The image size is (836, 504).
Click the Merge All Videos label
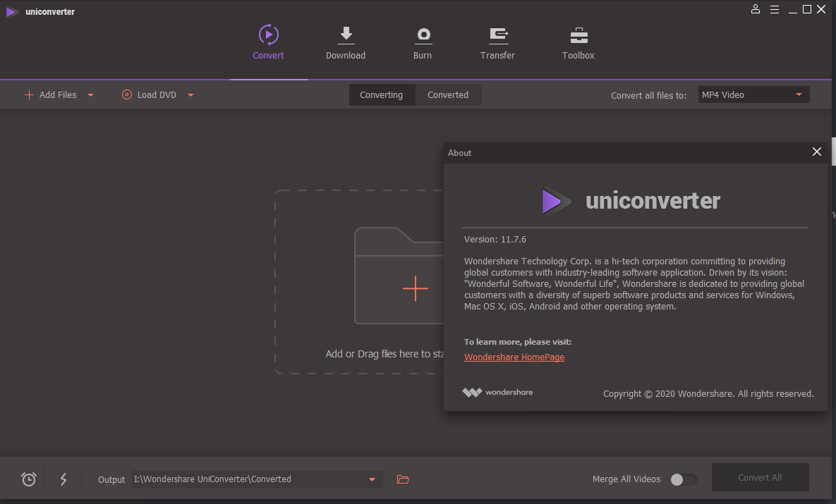coord(626,479)
